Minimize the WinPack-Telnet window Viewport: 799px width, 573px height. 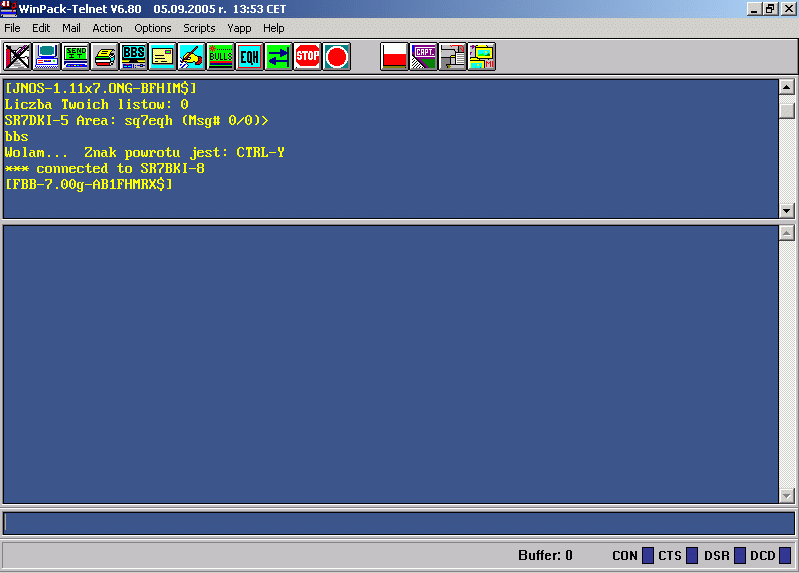tap(754, 9)
